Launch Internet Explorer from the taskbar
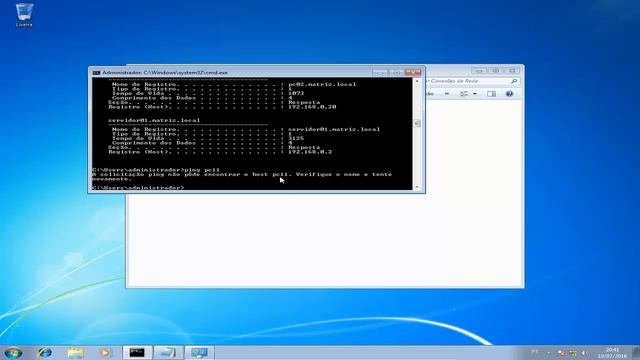640x360 pixels. pyautogui.click(x=44, y=352)
